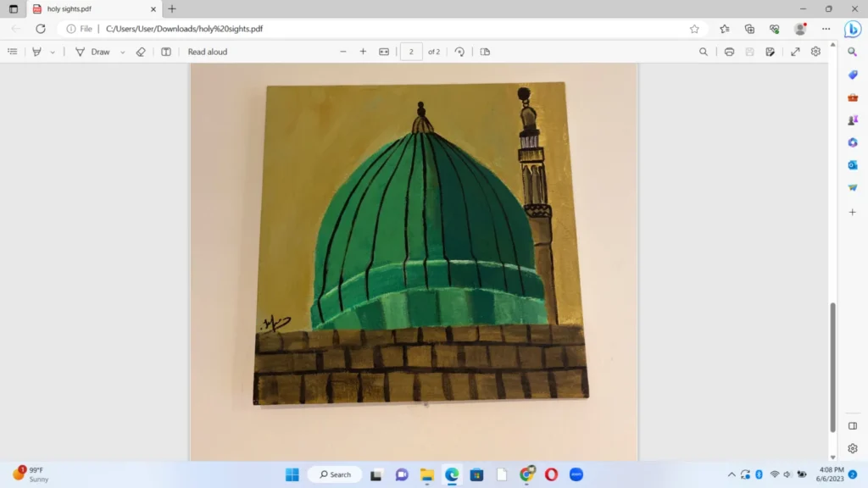Open a new browser tab
The image size is (868, 488).
(x=171, y=8)
